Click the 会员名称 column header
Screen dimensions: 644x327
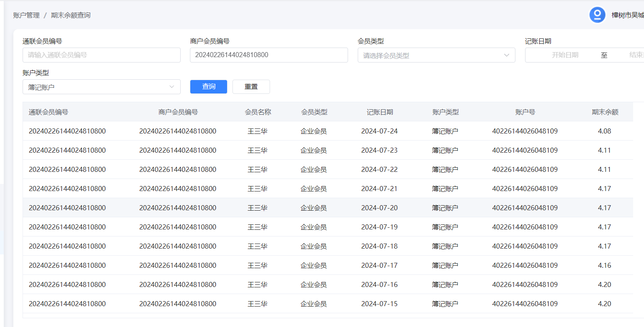258,112
